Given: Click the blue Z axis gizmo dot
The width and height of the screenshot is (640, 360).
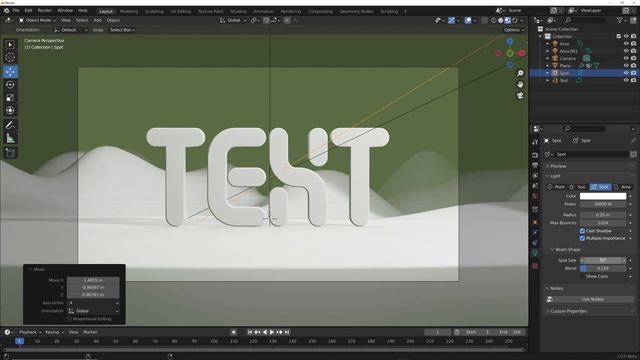Looking at the screenshot, I should click(510, 42).
